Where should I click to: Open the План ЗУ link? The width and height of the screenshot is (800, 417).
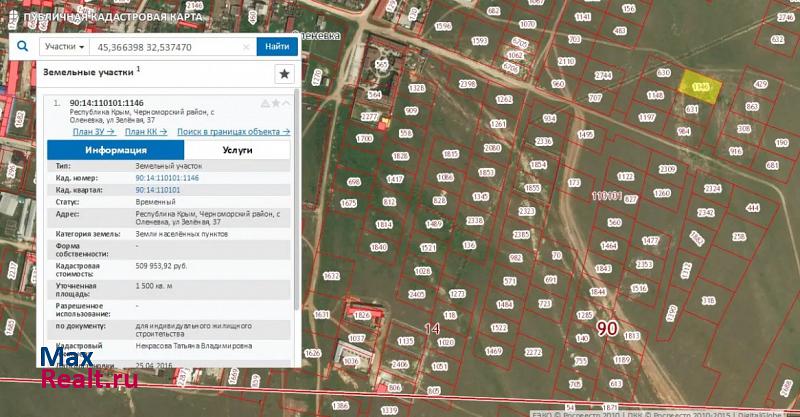tap(93, 131)
